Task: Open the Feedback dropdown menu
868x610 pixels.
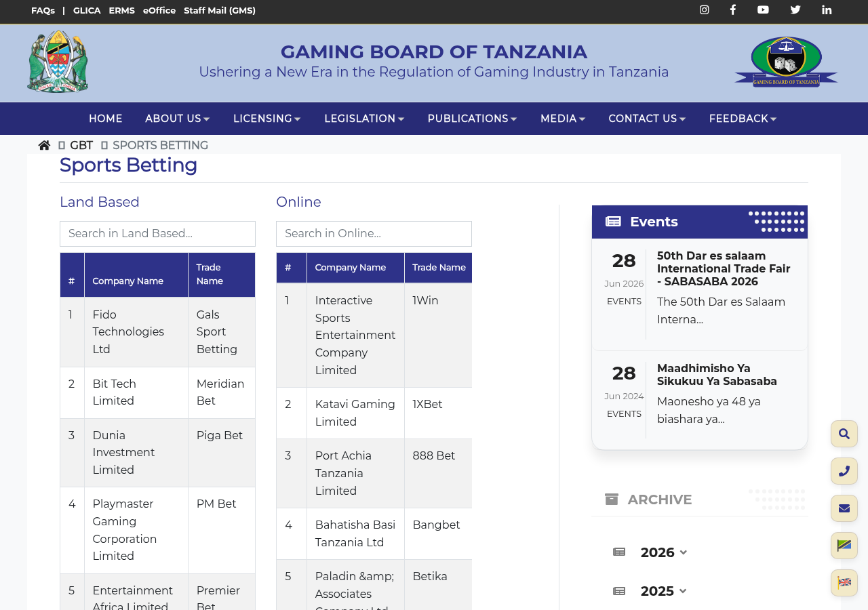Action: point(743,119)
